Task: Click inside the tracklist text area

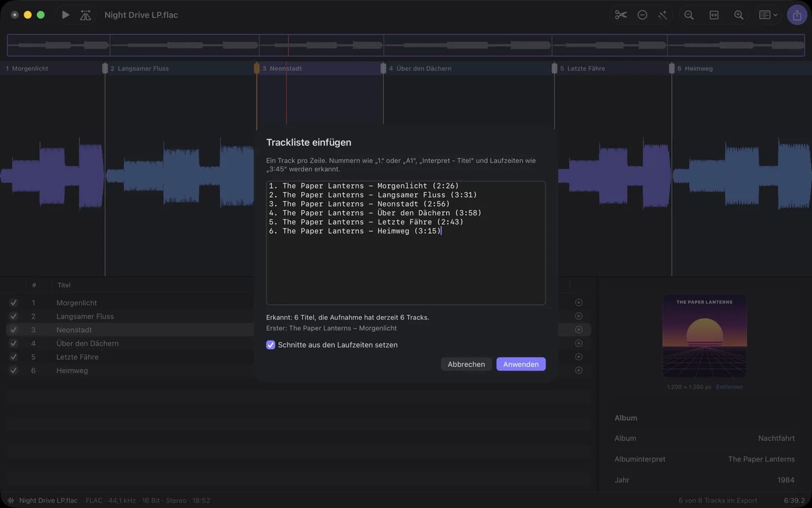Action: 405,243
